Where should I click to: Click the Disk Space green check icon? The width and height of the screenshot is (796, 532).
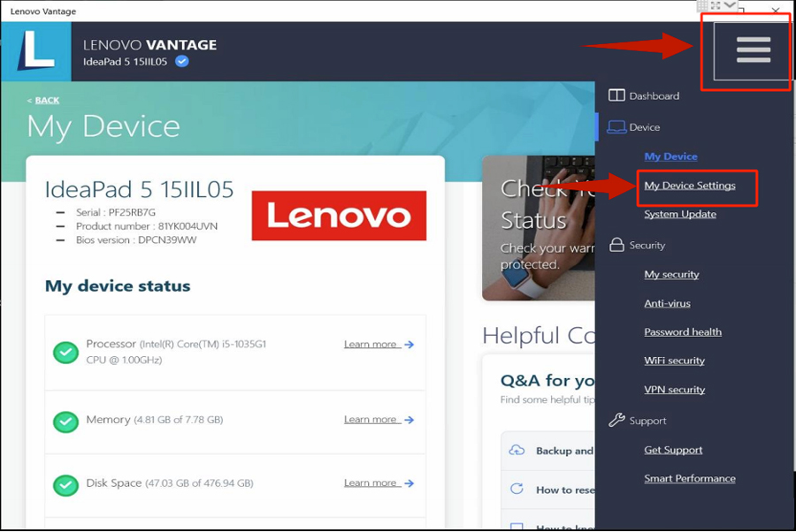[66, 485]
